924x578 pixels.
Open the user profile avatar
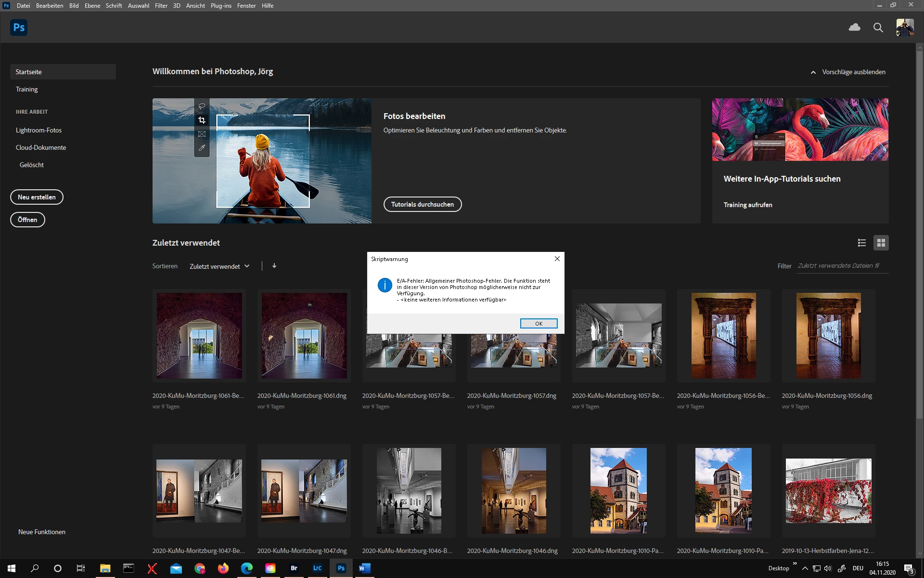pyautogui.click(x=904, y=27)
